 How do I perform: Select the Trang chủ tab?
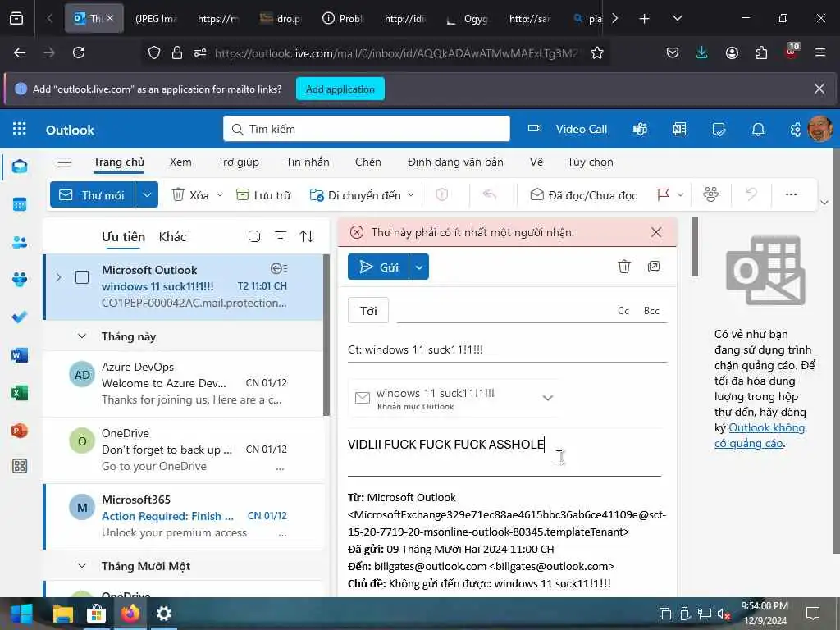119,162
